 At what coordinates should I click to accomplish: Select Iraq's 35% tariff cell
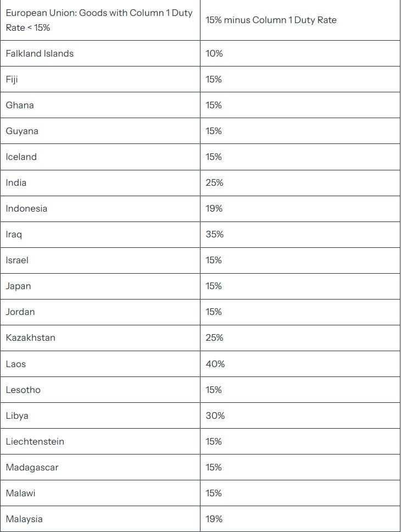click(x=215, y=234)
